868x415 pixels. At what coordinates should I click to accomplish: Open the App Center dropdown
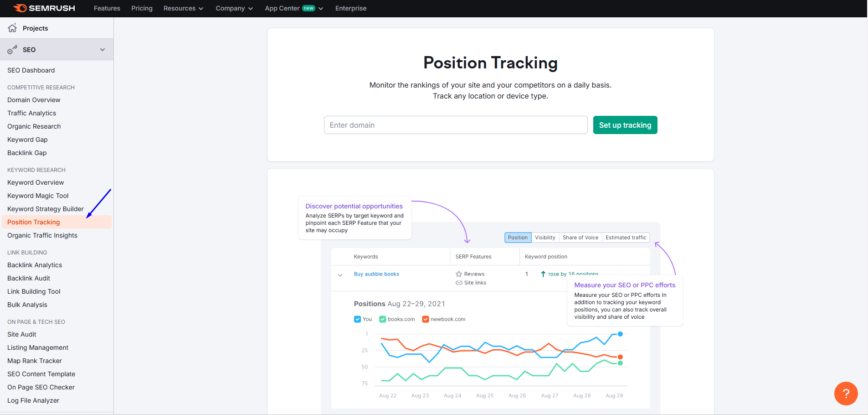tap(294, 8)
